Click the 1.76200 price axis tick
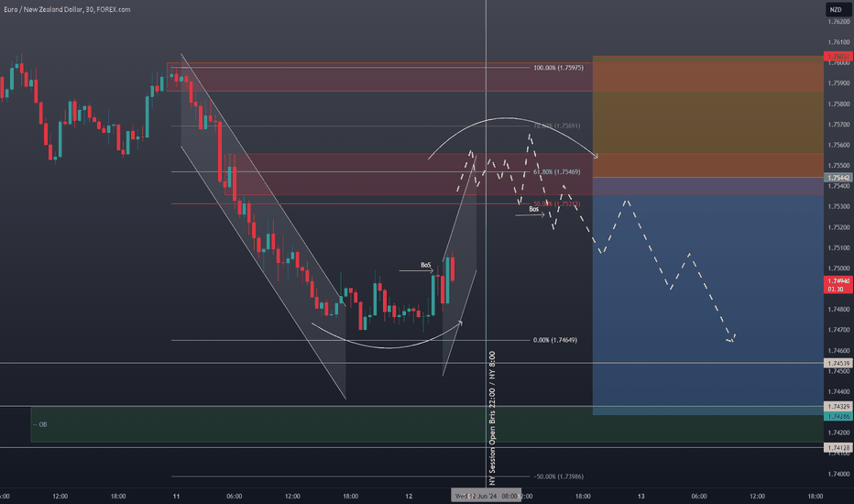Screen dimensions: 854x504 click(838, 22)
